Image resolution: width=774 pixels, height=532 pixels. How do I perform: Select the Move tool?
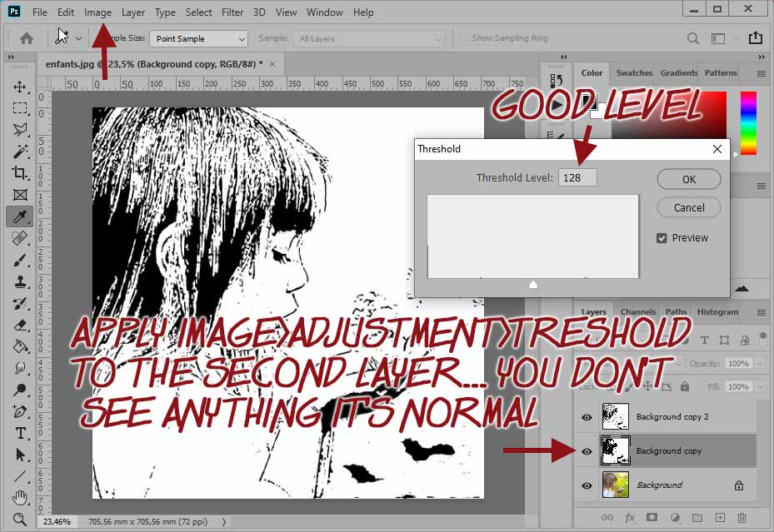pyautogui.click(x=20, y=87)
